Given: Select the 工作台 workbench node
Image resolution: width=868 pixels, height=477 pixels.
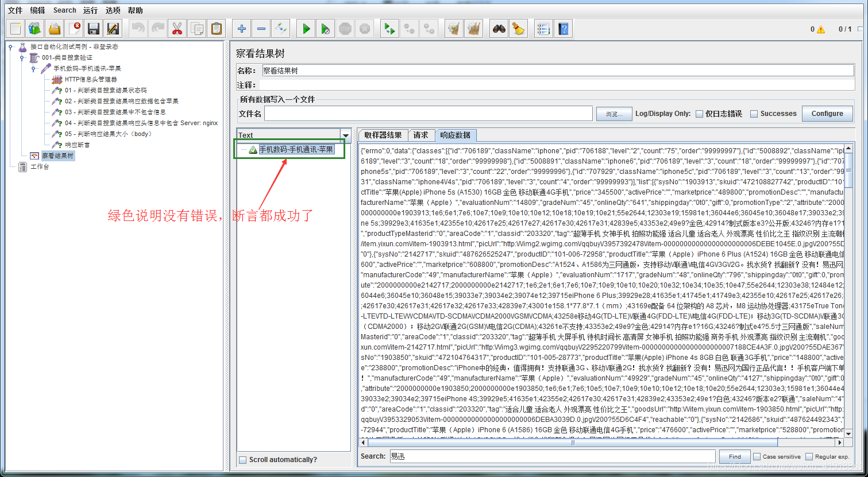Looking at the screenshot, I should click(x=39, y=167).
